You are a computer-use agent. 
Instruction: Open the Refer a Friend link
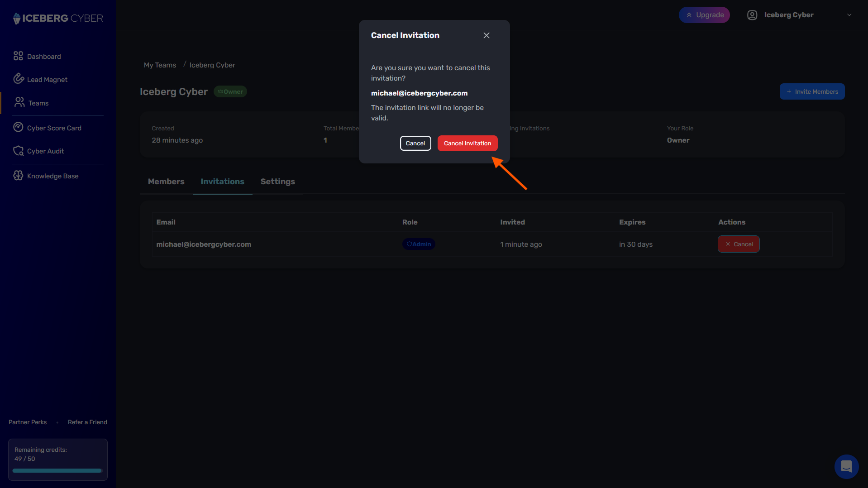(87, 422)
